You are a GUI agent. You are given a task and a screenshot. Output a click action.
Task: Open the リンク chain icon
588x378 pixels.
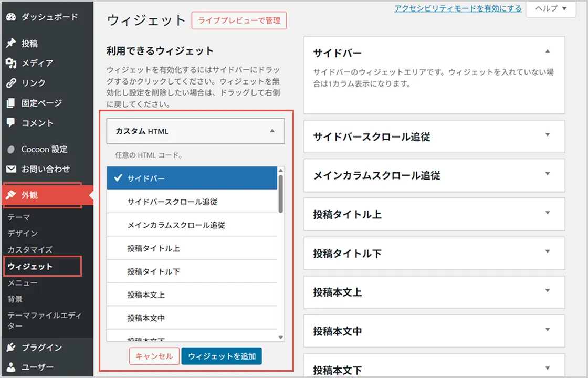click(x=12, y=83)
